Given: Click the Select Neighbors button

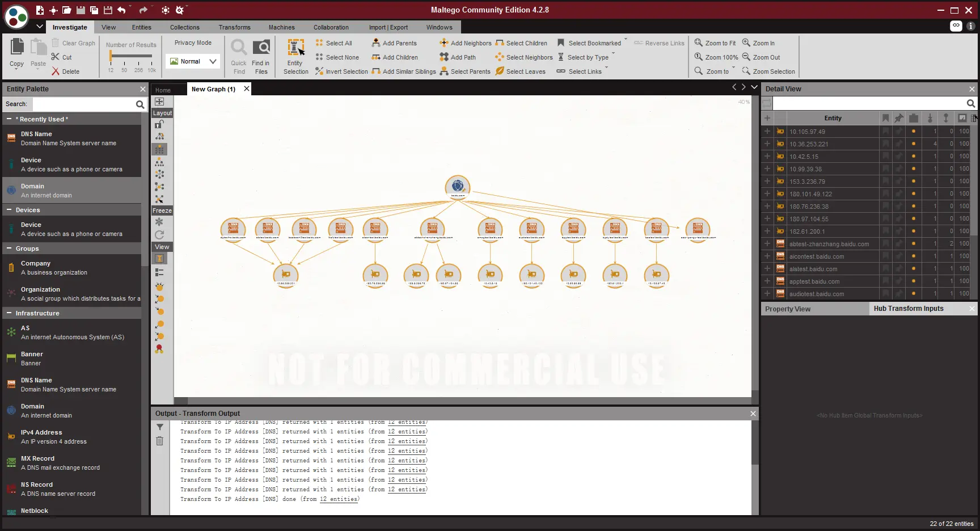Looking at the screenshot, I should point(524,57).
